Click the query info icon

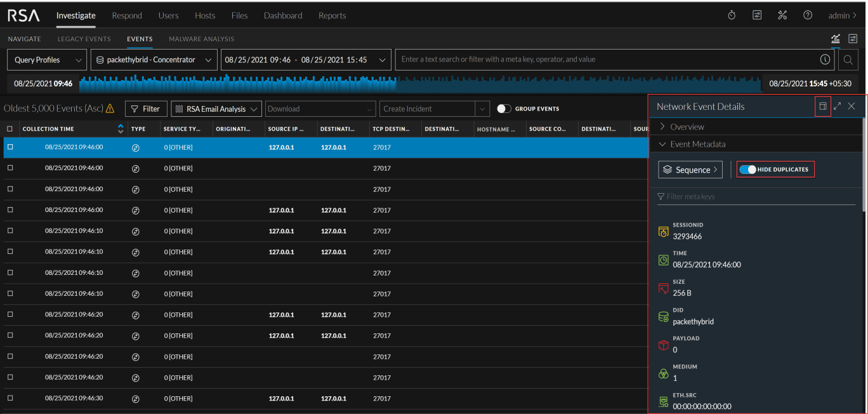[x=825, y=60]
